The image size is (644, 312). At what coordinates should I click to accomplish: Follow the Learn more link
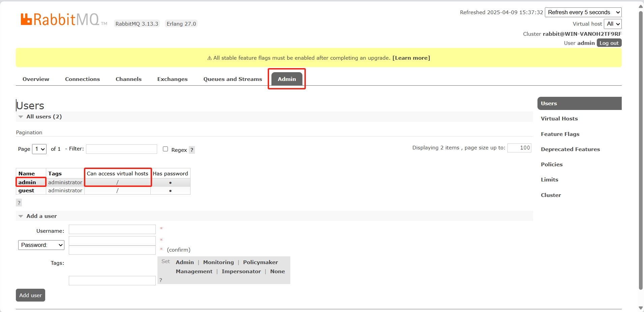(x=411, y=58)
